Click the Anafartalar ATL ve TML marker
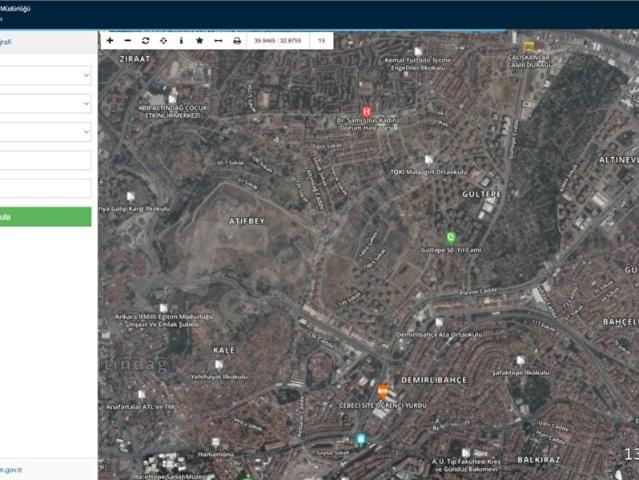This screenshot has height=480, width=639. click(141, 394)
